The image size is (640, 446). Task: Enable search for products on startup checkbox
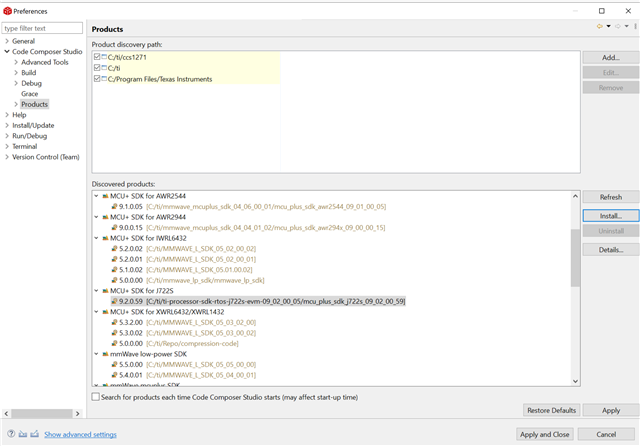[x=96, y=397]
